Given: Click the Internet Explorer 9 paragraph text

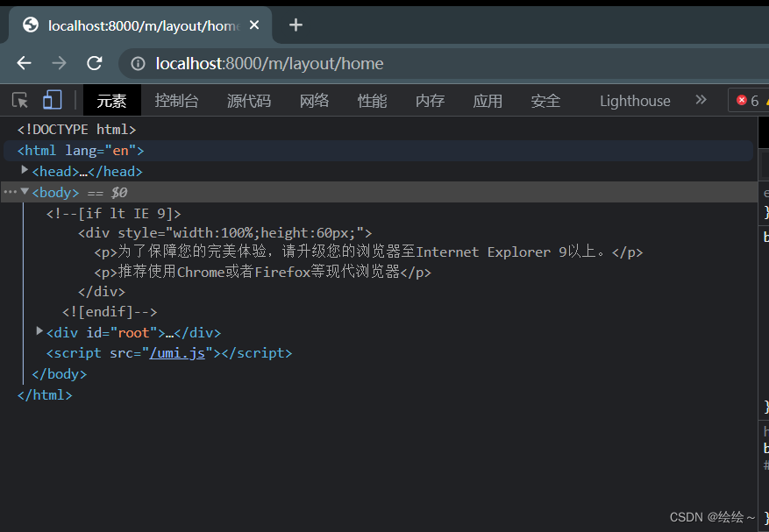Looking at the screenshot, I should [368, 252].
